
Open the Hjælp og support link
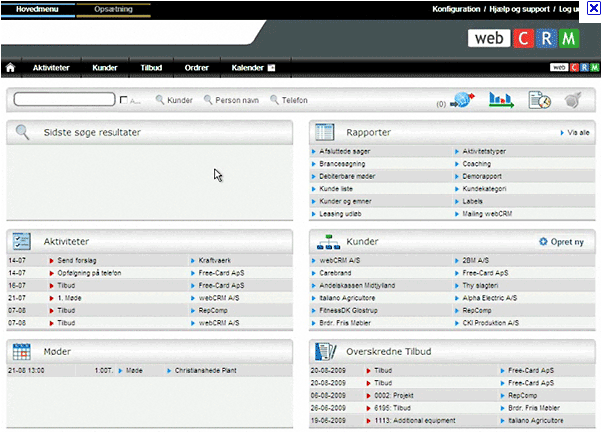(520, 9)
